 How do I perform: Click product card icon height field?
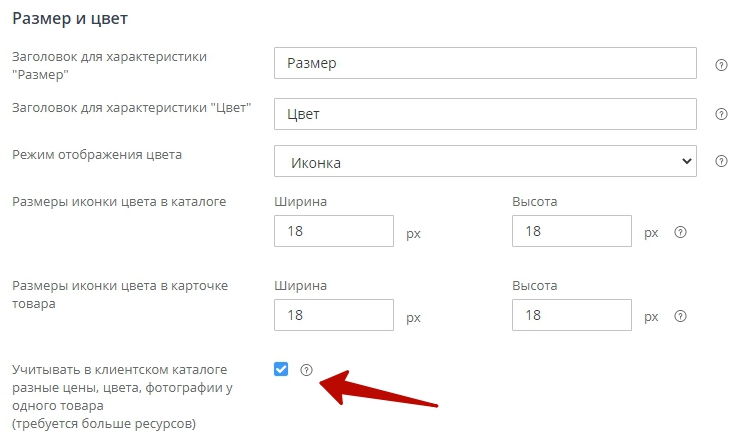(x=571, y=316)
